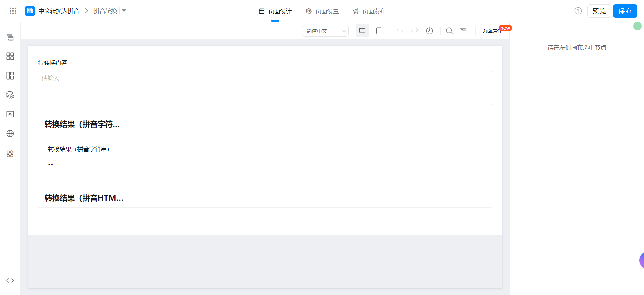This screenshot has width=644, height=295.
Task: Open the multilingual globe icon panel
Action: coord(10,134)
